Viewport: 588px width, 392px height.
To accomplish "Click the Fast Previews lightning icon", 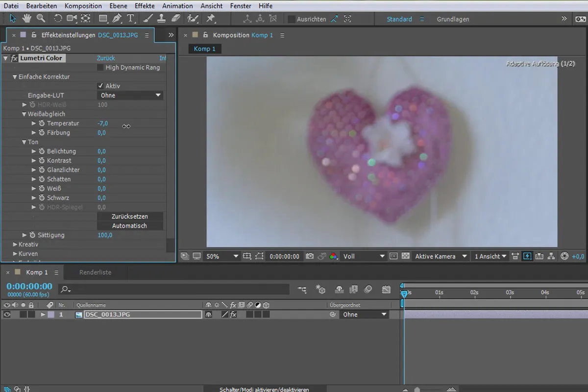I will [527, 256].
